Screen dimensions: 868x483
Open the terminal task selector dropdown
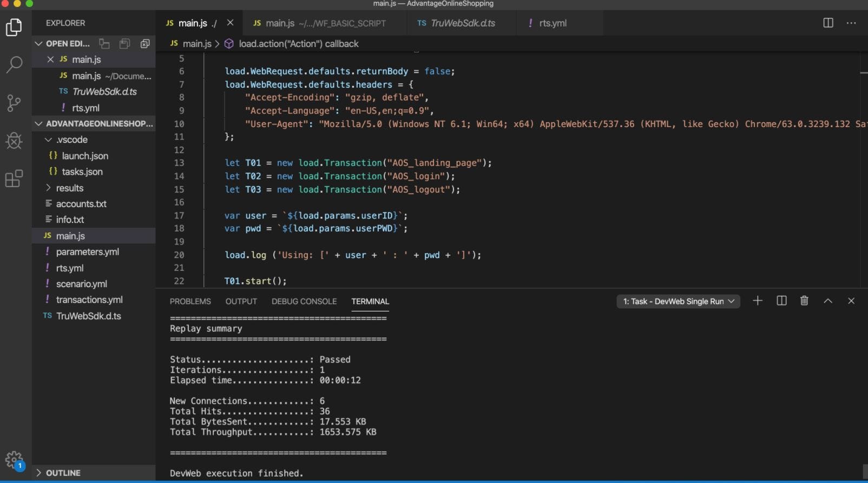point(678,301)
